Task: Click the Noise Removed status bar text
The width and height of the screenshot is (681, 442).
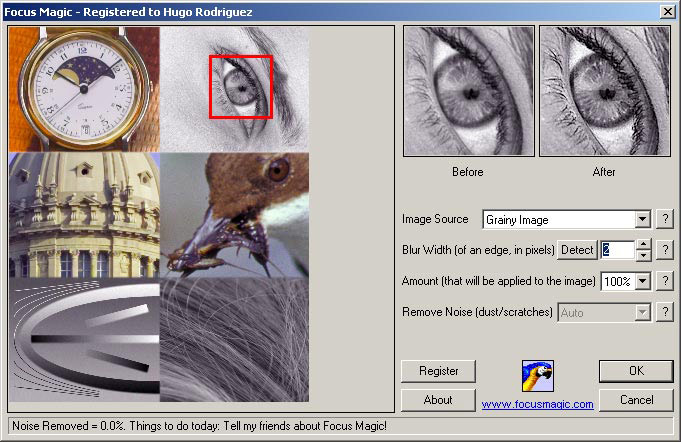Action: (x=199, y=426)
